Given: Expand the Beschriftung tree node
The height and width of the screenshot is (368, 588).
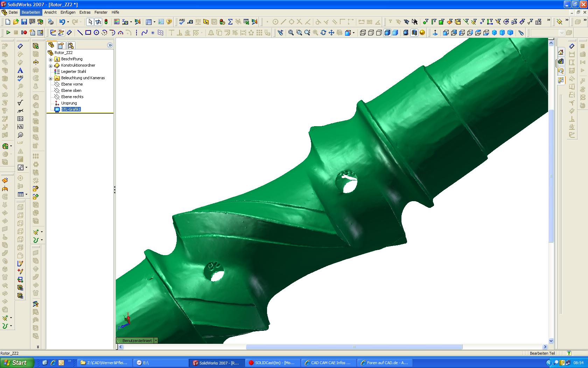Looking at the screenshot, I should pos(50,59).
